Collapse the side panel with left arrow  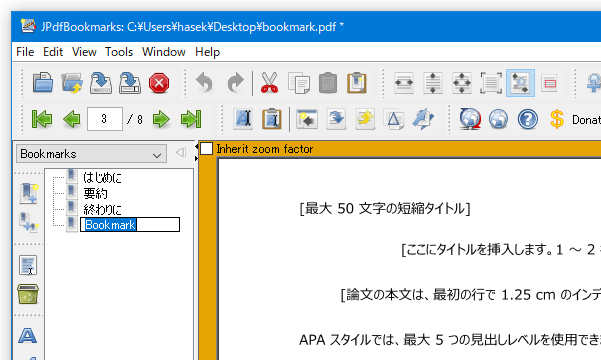coord(181,153)
